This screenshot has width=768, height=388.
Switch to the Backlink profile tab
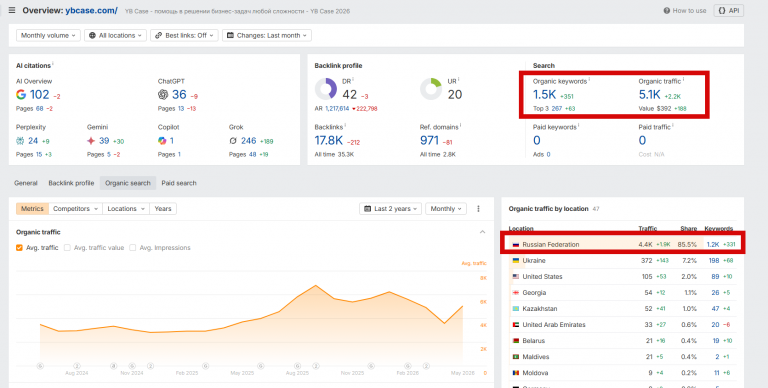(71, 183)
